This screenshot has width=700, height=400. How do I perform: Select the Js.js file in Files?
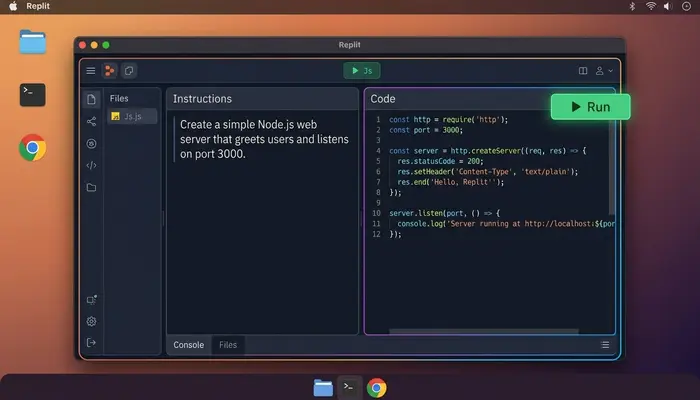pos(132,116)
